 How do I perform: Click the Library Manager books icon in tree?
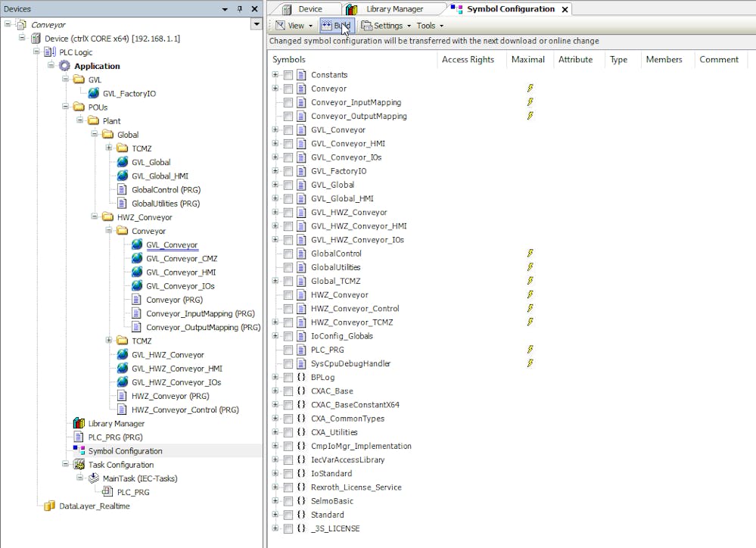(x=79, y=424)
